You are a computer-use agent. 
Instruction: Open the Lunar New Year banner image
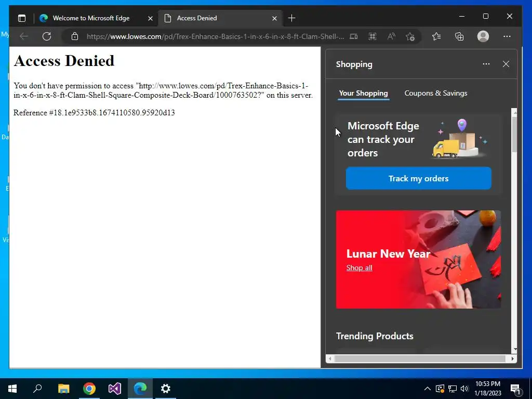pyautogui.click(x=418, y=260)
